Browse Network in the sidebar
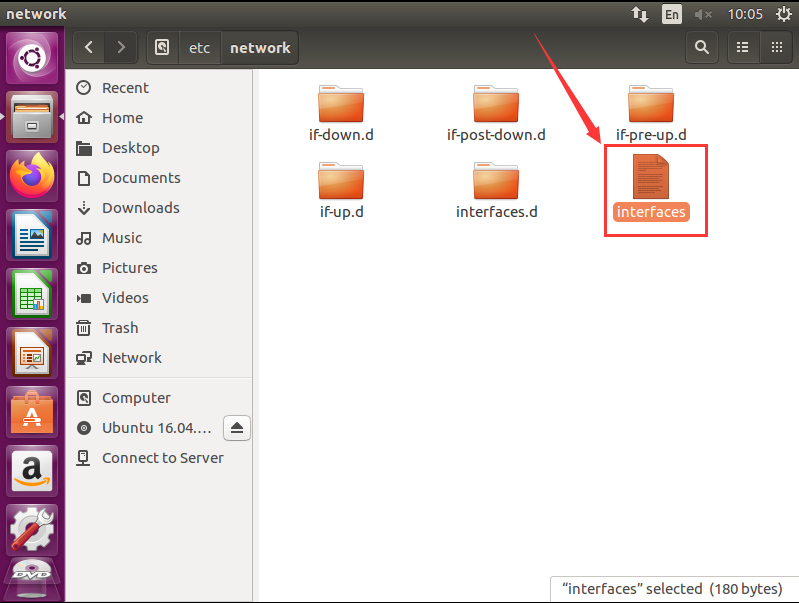Image resolution: width=799 pixels, height=603 pixels. click(x=158, y=358)
